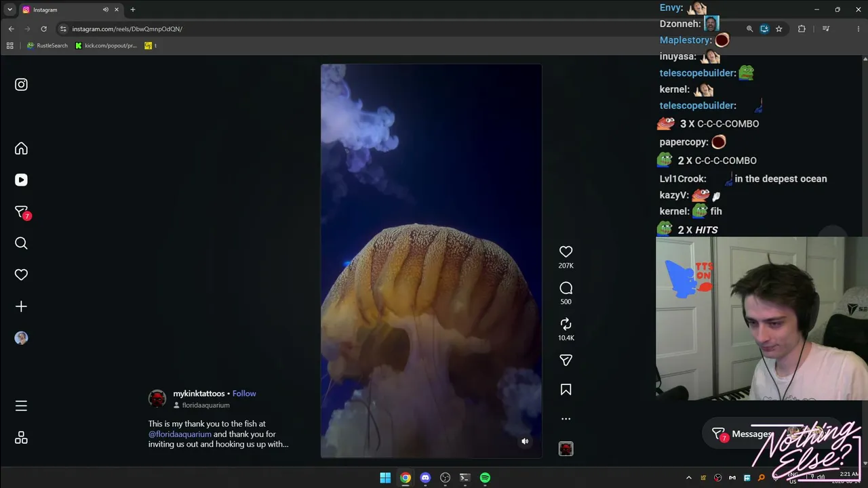868x488 pixels.
Task: Click the Dzonneh username in chat
Action: tap(680, 24)
